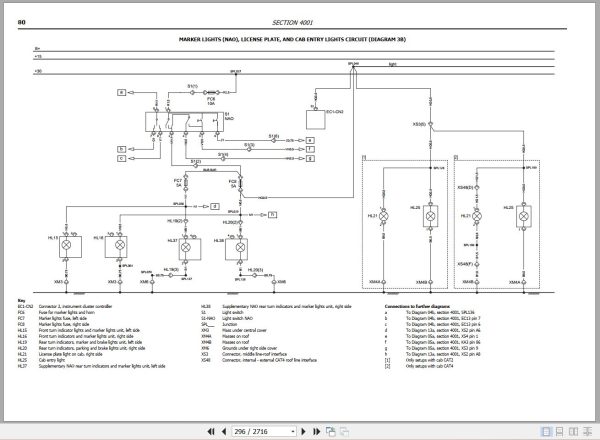The width and height of the screenshot is (600, 440).
Task: Click the page number '80' in header
Action: (x=21, y=22)
